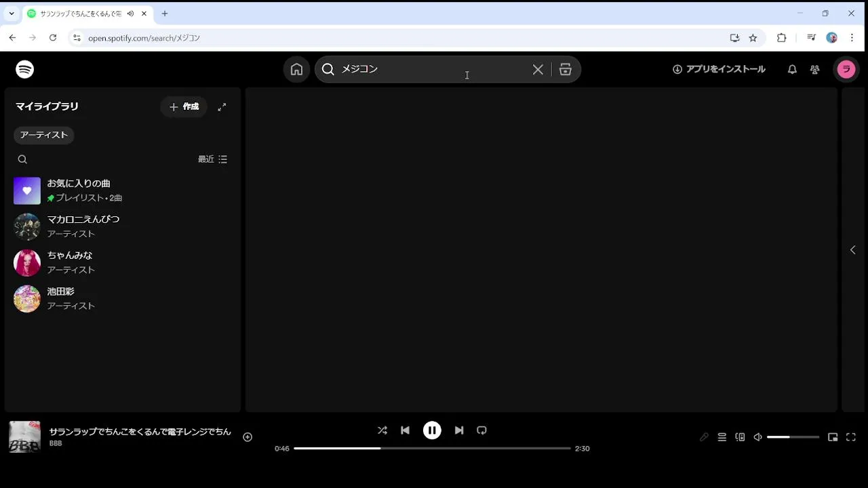Open Chrome extensions puzzle icon
The width and height of the screenshot is (868, 488).
pyautogui.click(x=781, y=38)
